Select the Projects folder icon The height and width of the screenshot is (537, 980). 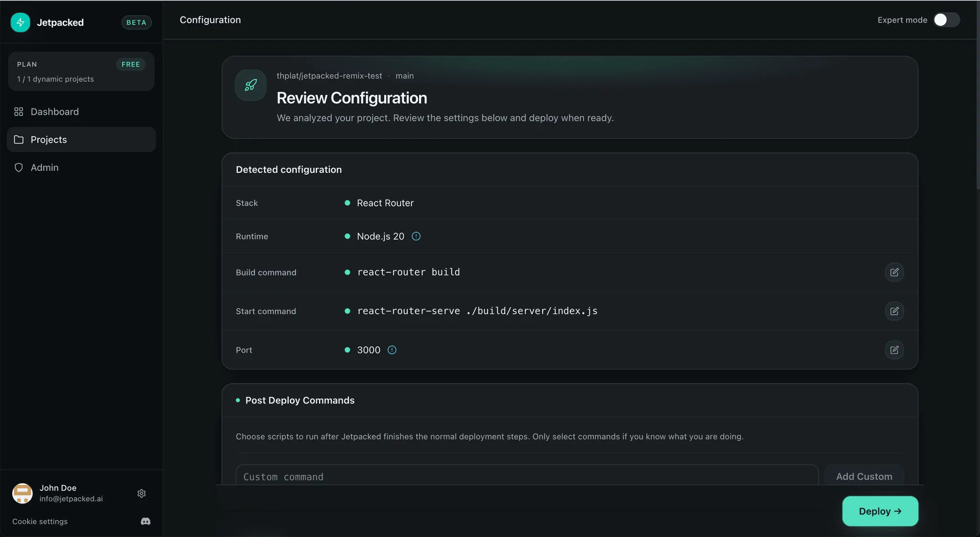[19, 140]
